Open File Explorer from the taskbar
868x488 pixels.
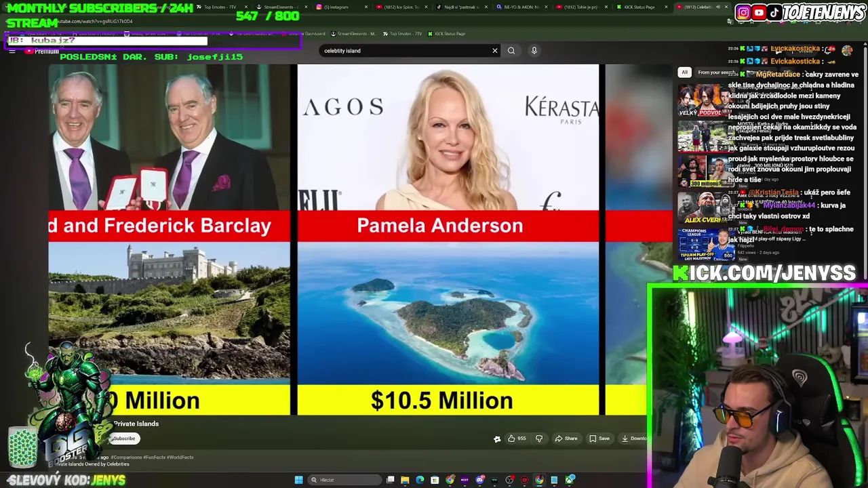pos(405,480)
